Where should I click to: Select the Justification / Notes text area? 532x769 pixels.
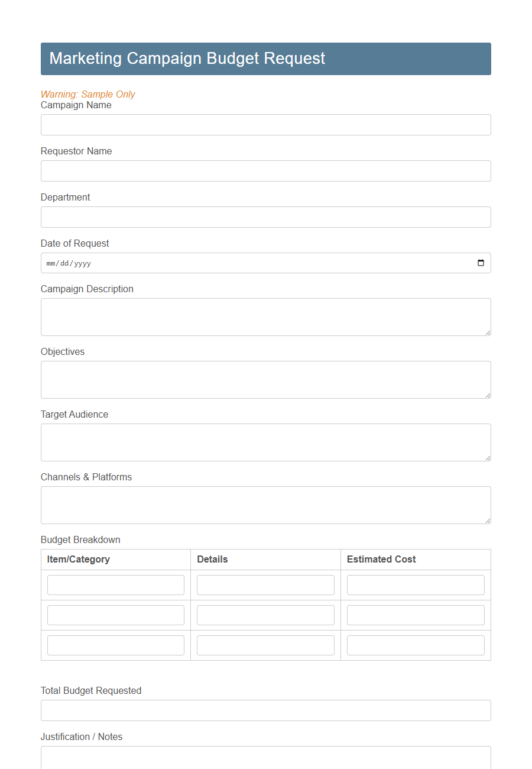(265, 760)
